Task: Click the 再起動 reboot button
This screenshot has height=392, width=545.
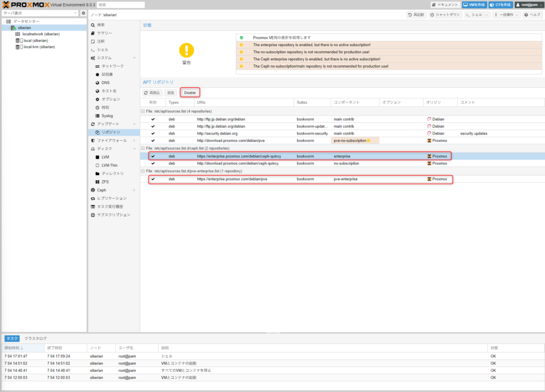Action: [x=416, y=14]
